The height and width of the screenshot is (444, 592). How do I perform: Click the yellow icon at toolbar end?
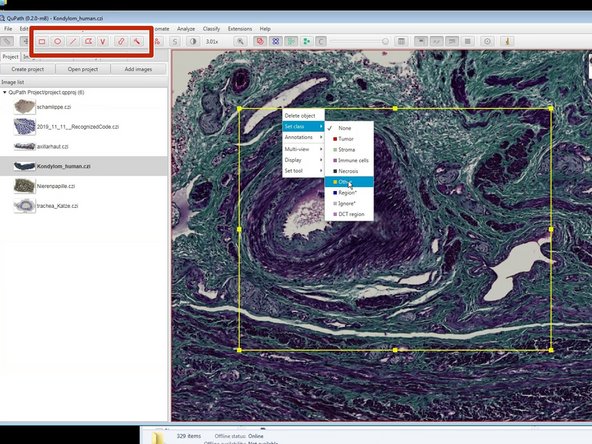[507, 42]
